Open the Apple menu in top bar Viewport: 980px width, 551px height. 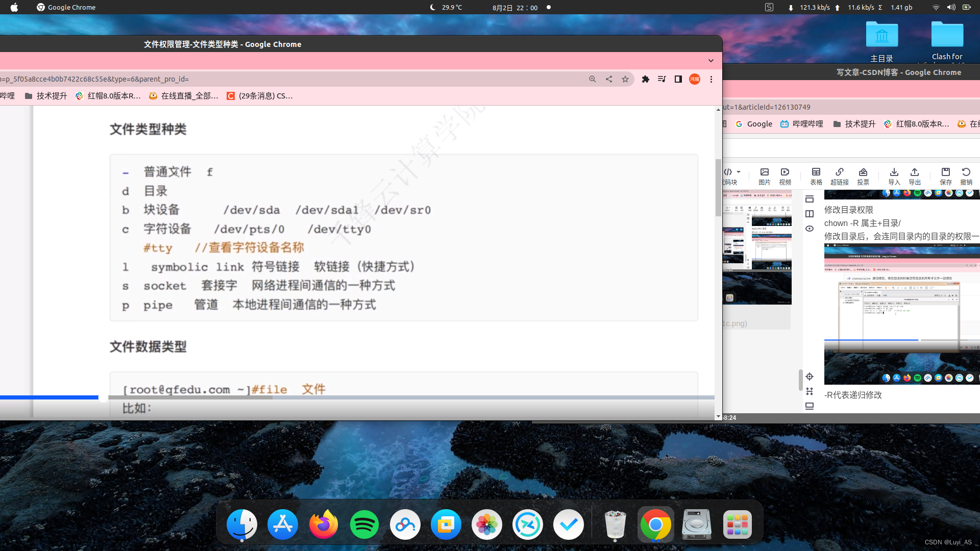click(14, 7)
